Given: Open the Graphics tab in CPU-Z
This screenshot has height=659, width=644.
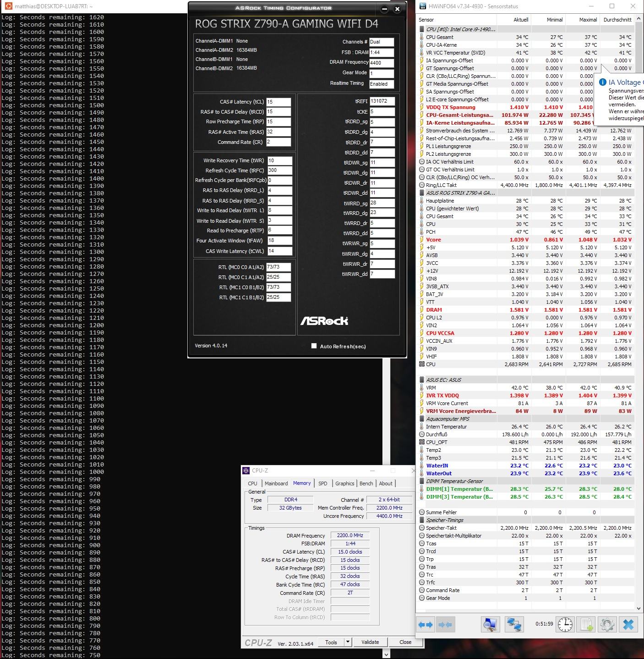Looking at the screenshot, I should (x=344, y=483).
